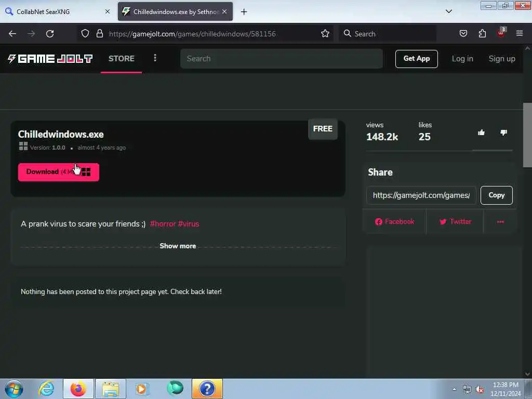The image size is (532, 399).
Task: Open the taskbar clock and date
Action: coord(506,389)
